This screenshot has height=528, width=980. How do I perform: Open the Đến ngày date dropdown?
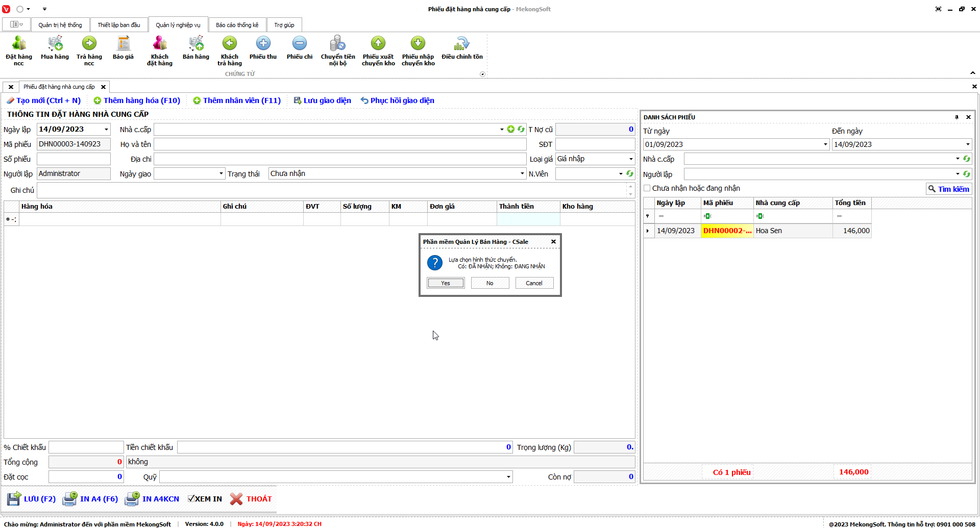(968, 144)
